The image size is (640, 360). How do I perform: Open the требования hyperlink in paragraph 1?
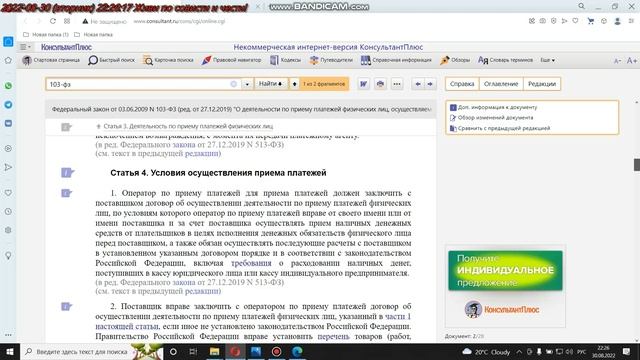[251, 263]
